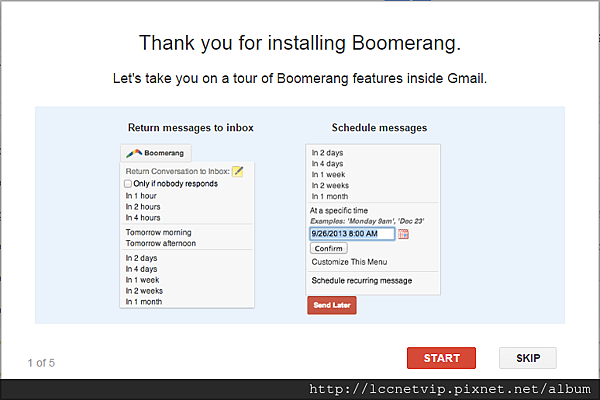Choose 'In 2 weeks' under Schedule messages
The image size is (600, 400).
point(331,186)
